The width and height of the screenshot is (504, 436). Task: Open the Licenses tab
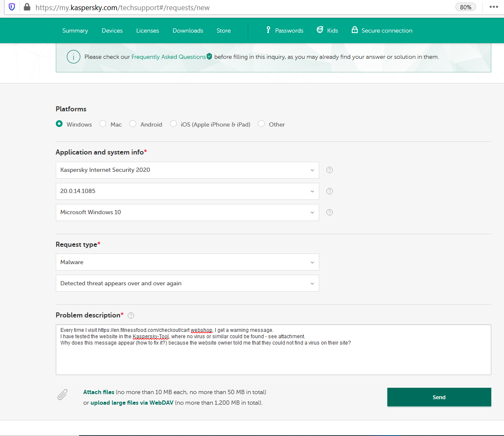coord(148,30)
